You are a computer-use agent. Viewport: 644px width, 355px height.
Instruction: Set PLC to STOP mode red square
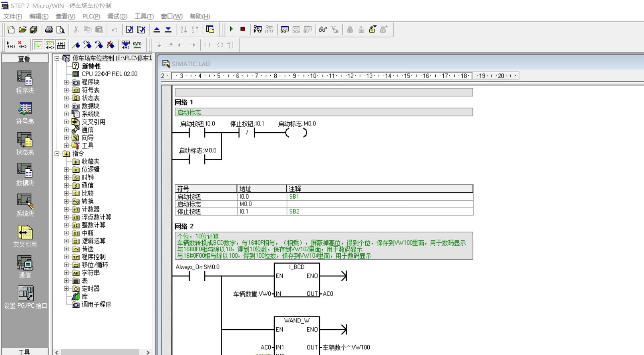242,29
